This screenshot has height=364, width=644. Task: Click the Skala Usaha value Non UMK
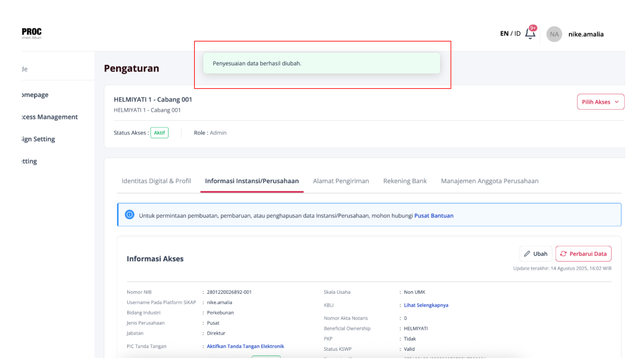(415, 292)
